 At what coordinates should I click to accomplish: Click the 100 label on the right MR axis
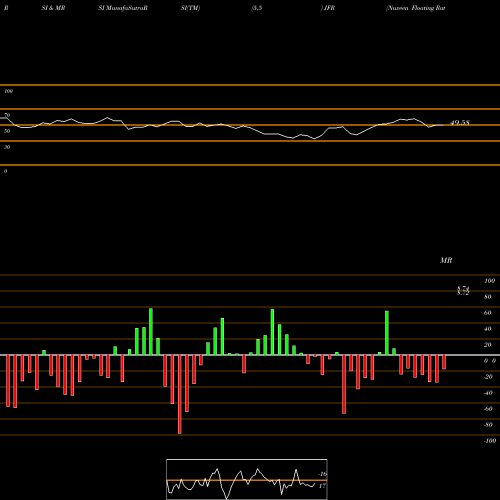[x=489, y=281]
